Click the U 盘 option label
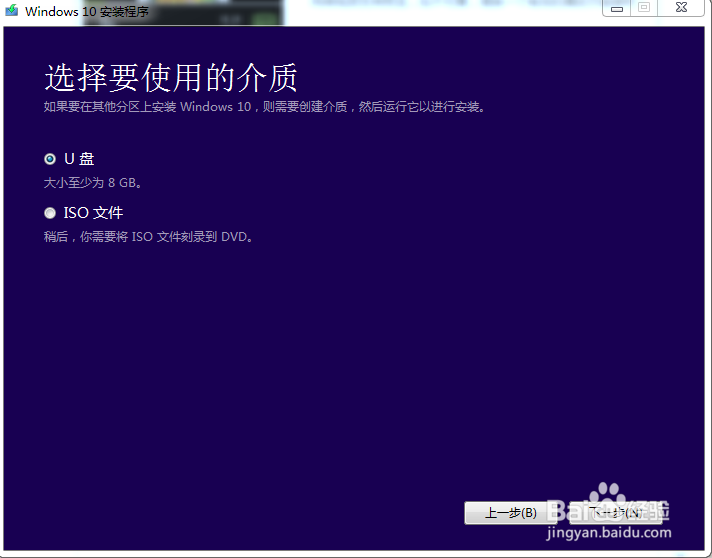 79,159
